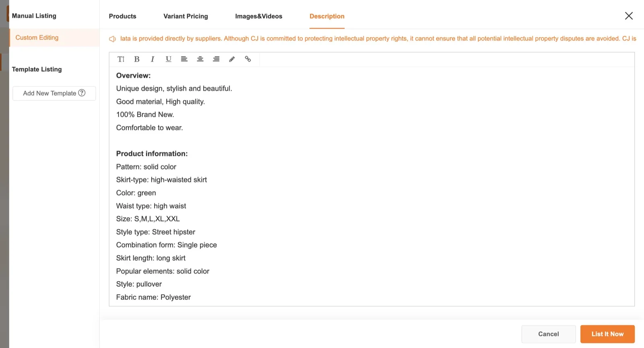This screenshot has height=348, width=644.
Task: Choose Custom Editing in the sidebar
Action: [x=54, y=37]
